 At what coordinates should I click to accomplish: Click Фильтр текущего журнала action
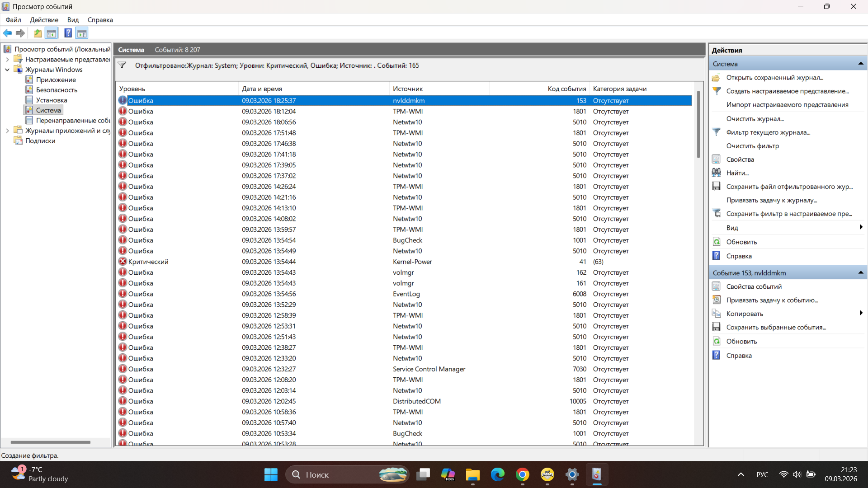click(x=768, y=132)
